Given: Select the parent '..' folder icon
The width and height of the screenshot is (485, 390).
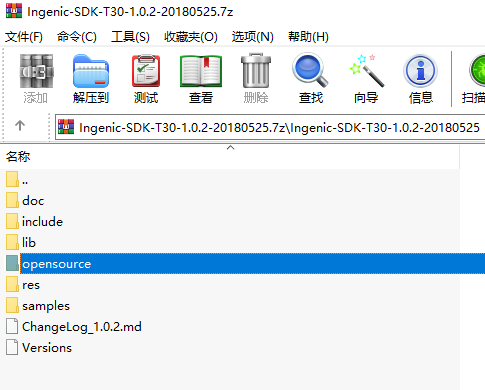Looking at the screenshot, I should [12, 179].
